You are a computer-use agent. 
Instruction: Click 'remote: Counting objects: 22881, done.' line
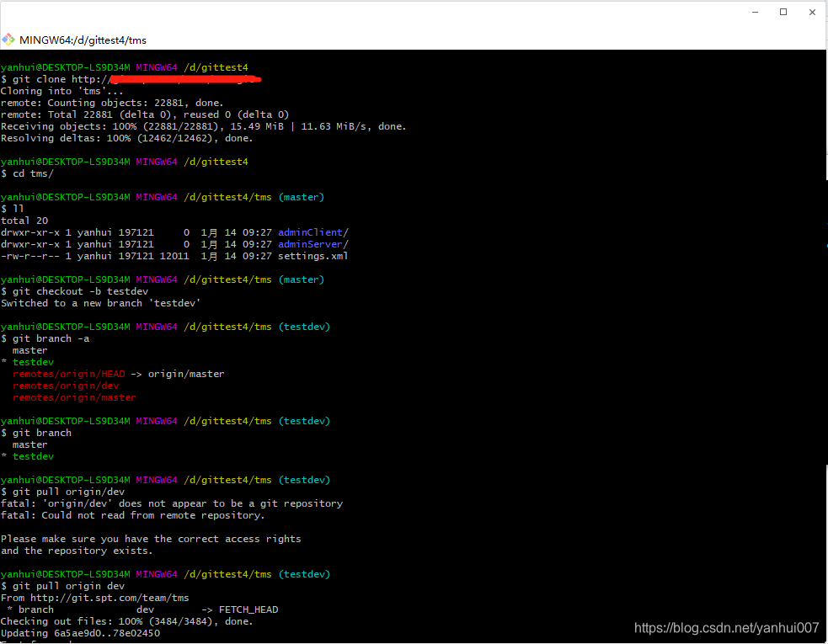tap(112, 103)
